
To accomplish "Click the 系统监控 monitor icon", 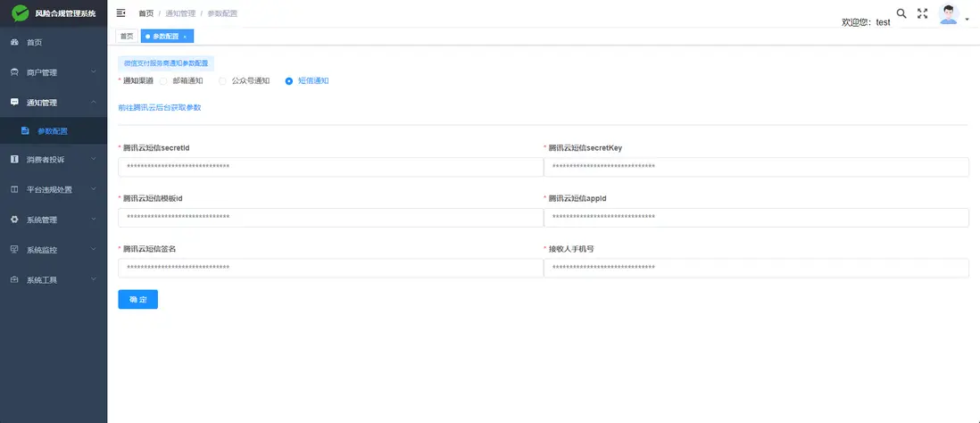I will point(14,249).
